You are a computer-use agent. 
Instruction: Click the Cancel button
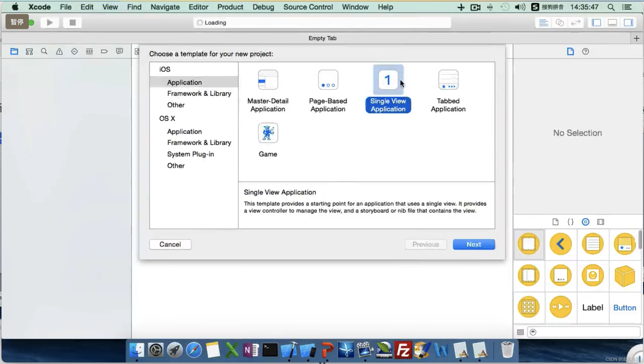[170, 244]
